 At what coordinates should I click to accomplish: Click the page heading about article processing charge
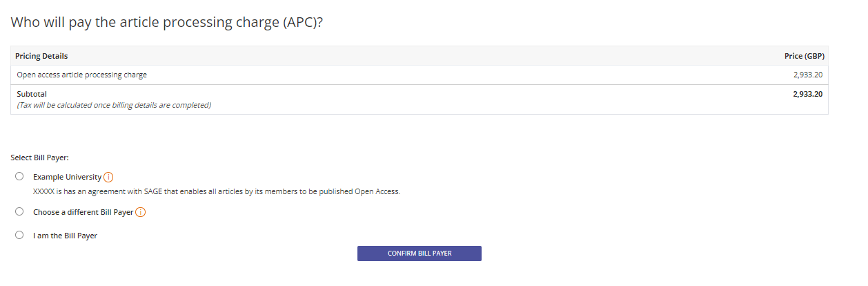168,23
